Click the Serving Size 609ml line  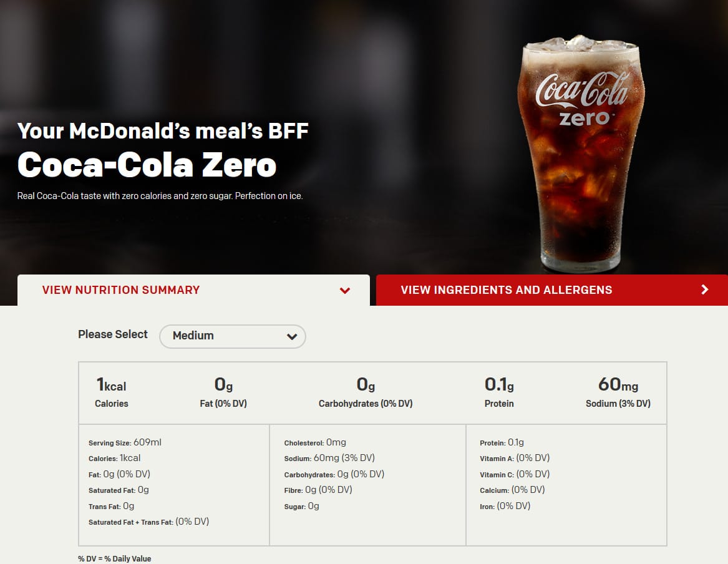pyautogui.click(x=125, y=442)
